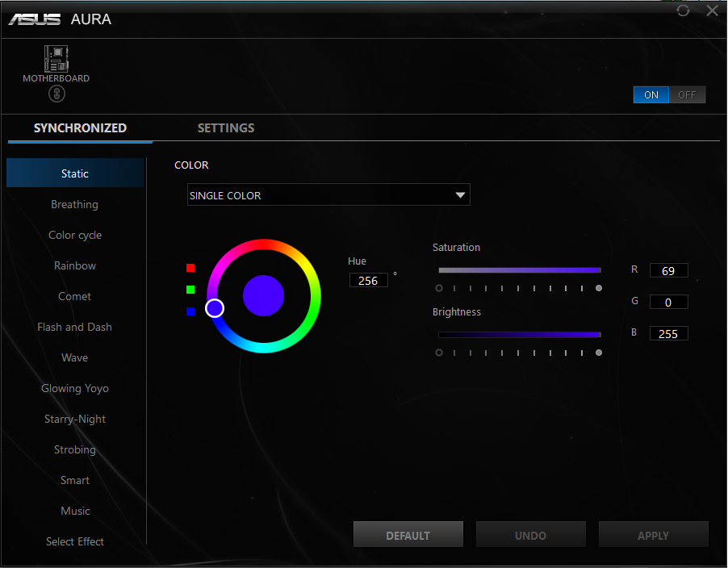Image resolution: width=728 pixels, height=568 pixels.
Task: Click the APPLY button
Action: point(653,535)
